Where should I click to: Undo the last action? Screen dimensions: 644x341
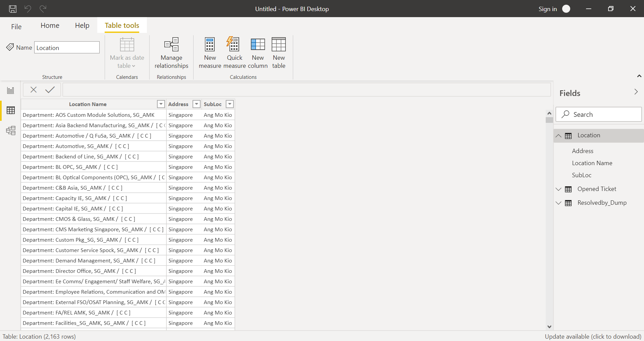click(28, 9)
